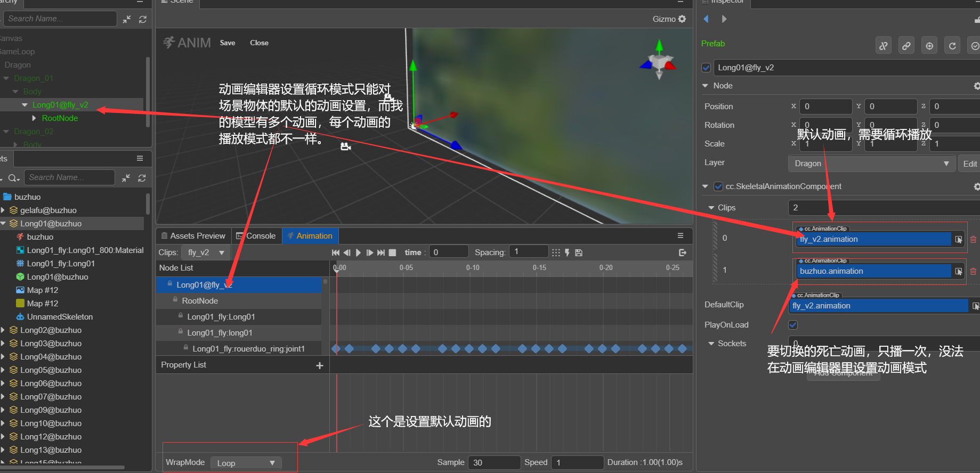The width and height of the screenshot is (980, 473).
Task: Expand the Long02@buzhuo asset
Action: click(3, 330)
